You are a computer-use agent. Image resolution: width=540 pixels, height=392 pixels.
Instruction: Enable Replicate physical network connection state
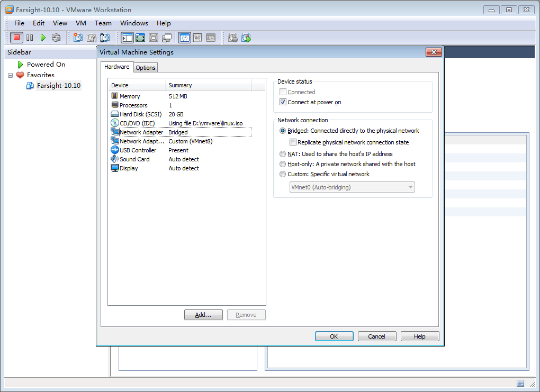(x=293, y=142)
